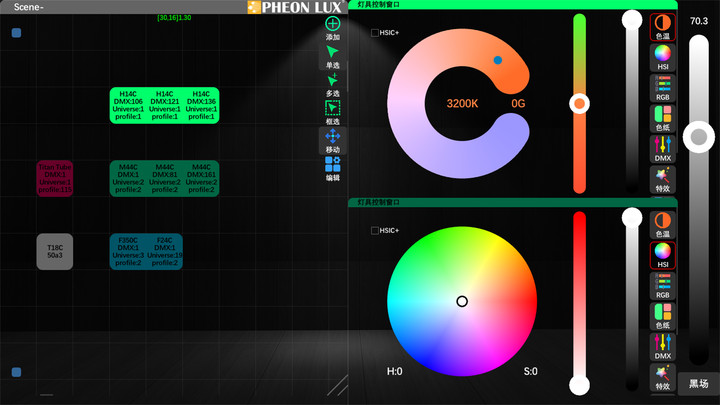Enable HSIC+ checkbox in the lower control window
720x405 pixels.
click(x=375, y=231)
